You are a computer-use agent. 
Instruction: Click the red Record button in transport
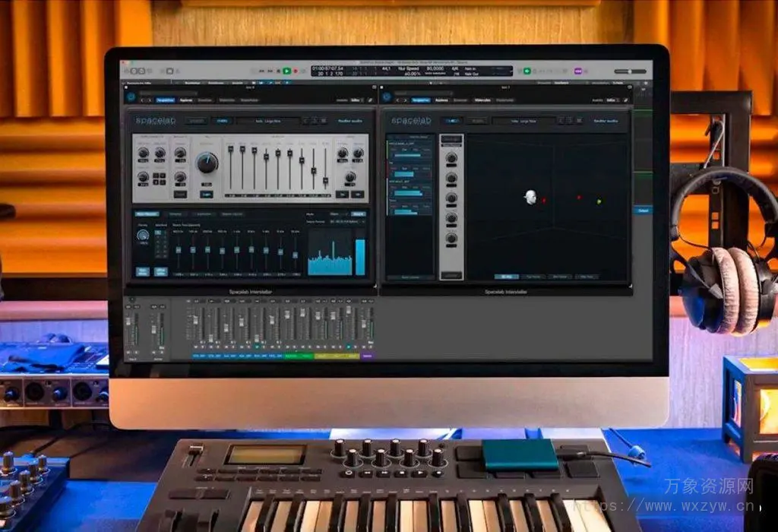click(295, 71)
